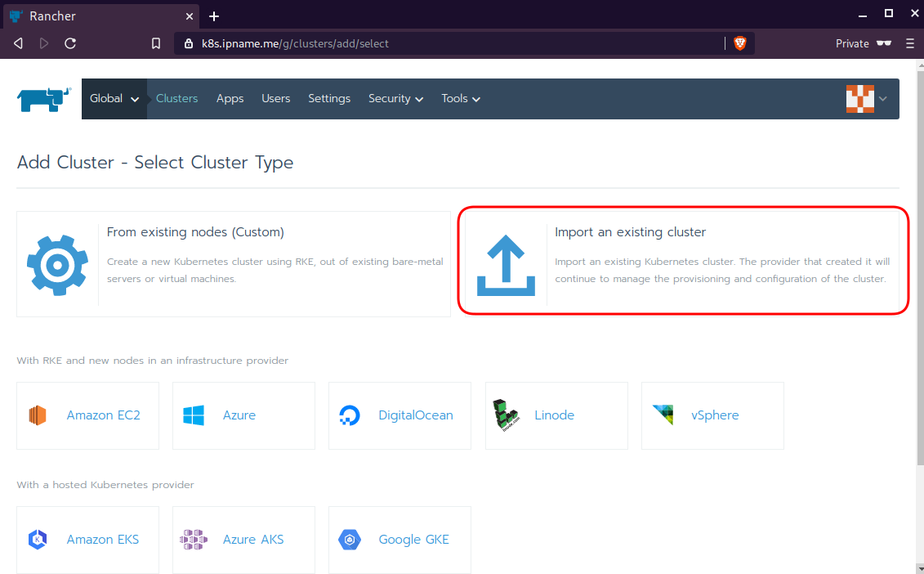Select the Azure Windows logo icon
The height and width of the screenshot is (574, 924).
194,415
